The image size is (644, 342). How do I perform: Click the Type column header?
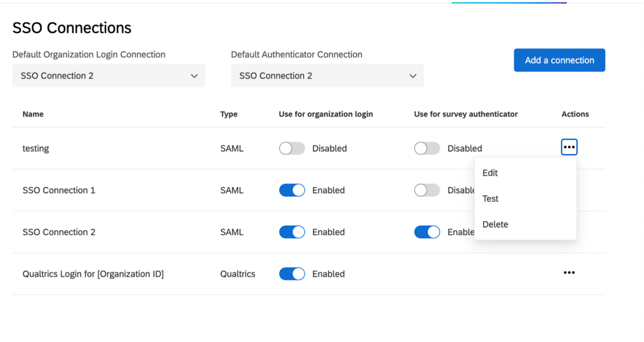coord(229,114)
